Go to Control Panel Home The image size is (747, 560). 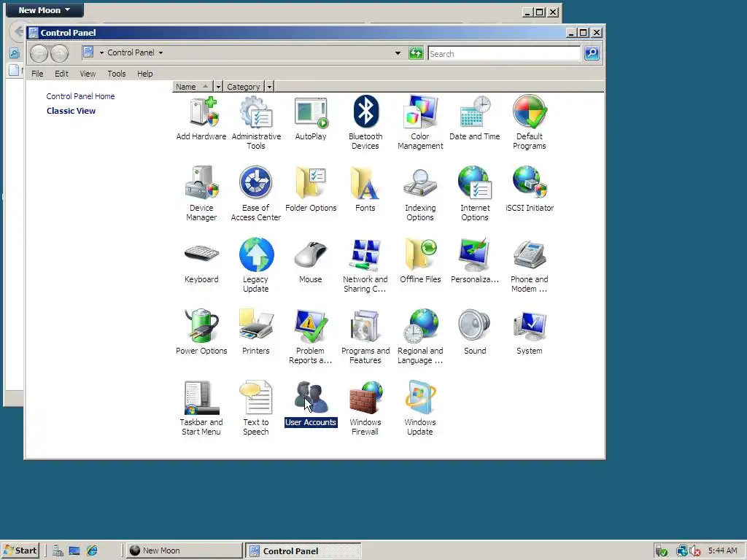tap(80, 96)
